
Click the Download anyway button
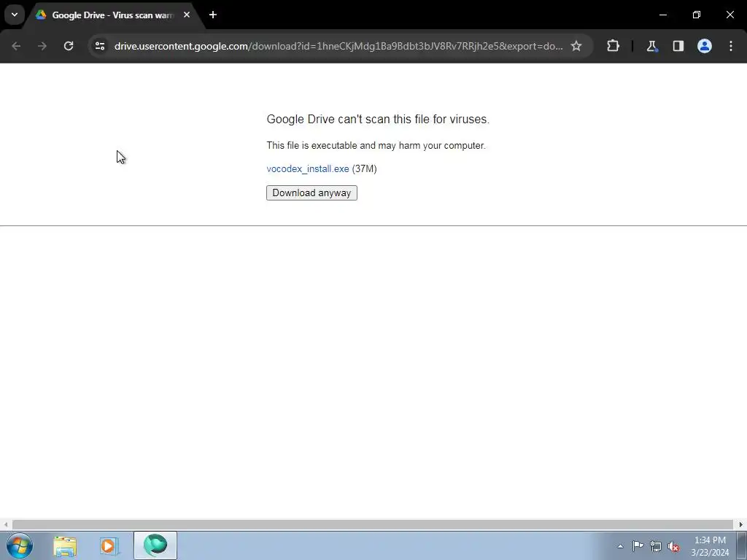coord(311,192)
